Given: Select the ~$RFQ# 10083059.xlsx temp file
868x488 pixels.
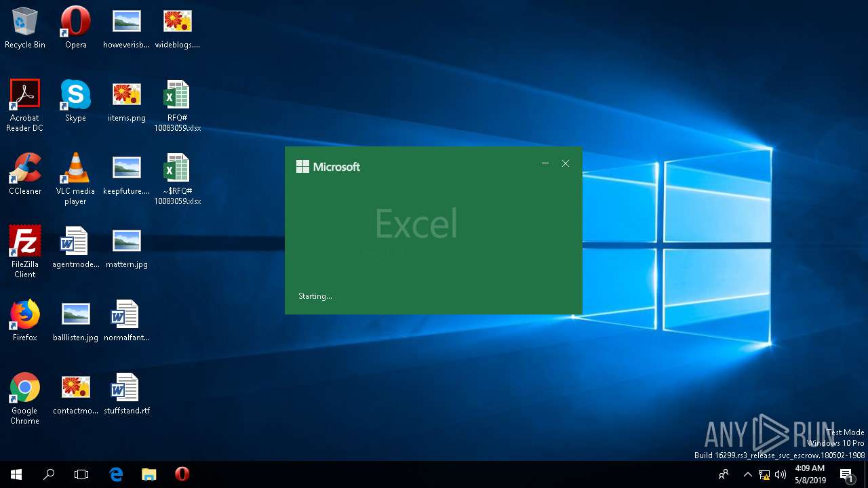Looking at the screenshot, I should coord(177,179).
